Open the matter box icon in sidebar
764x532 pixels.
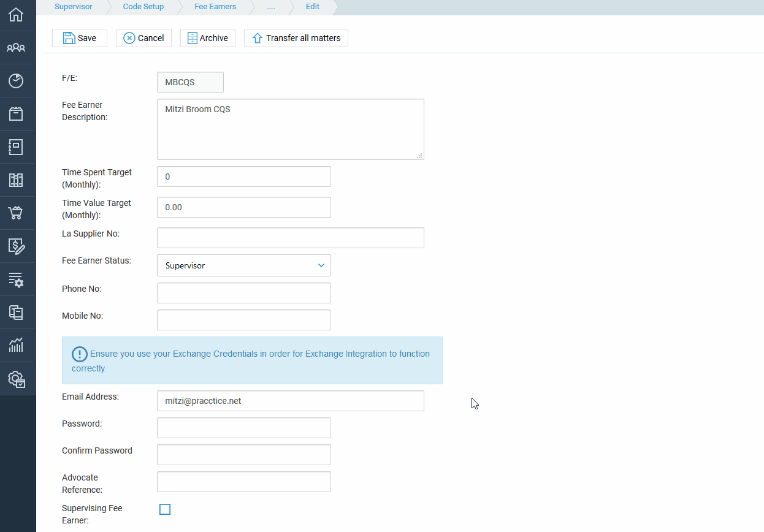[x=16, y=114]
